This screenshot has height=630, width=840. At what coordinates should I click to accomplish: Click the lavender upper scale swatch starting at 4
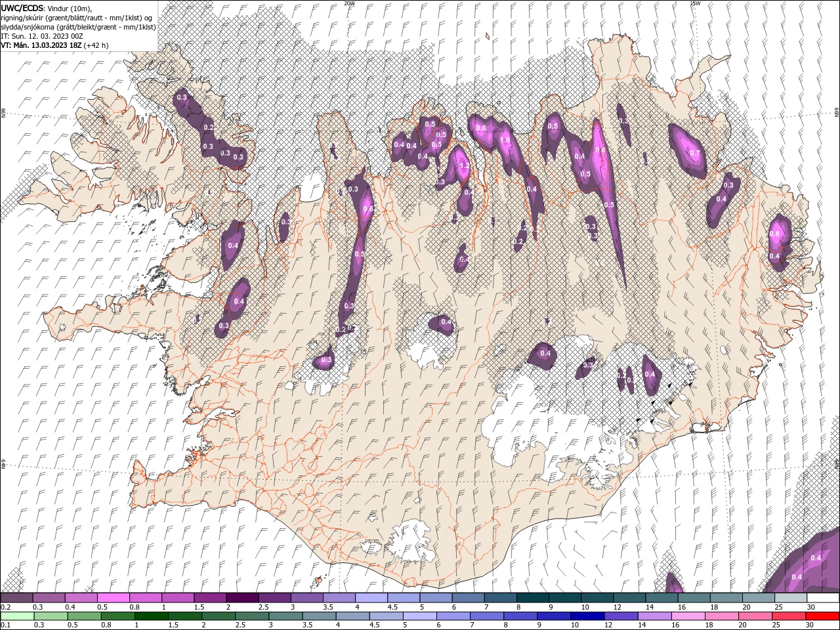(371, 598)
